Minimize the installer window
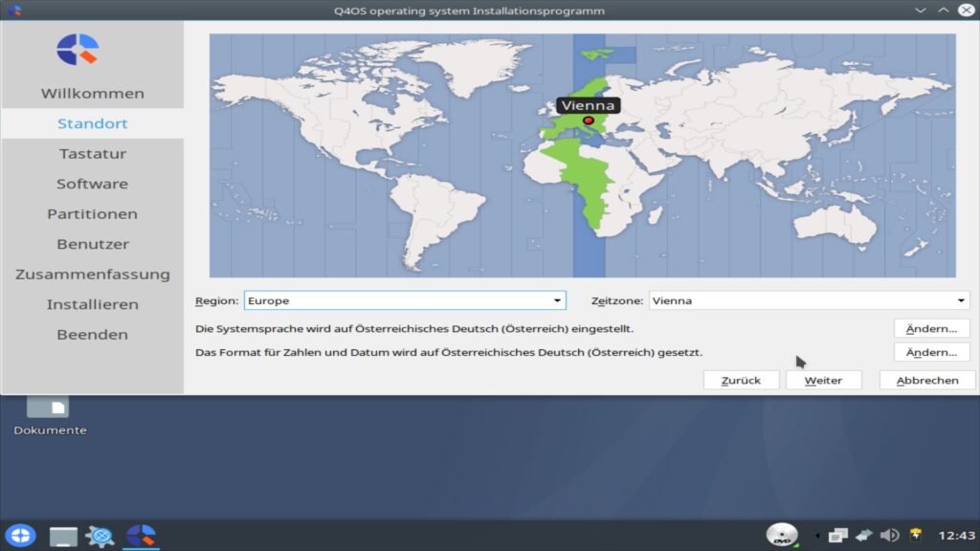The image size is (980, 551). tap(920, 10)
